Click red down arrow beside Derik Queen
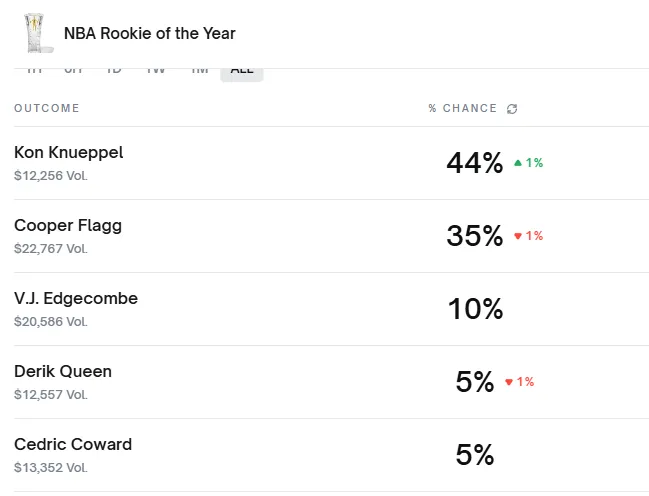This screenshot has width=649, height=496. [509, 382]
